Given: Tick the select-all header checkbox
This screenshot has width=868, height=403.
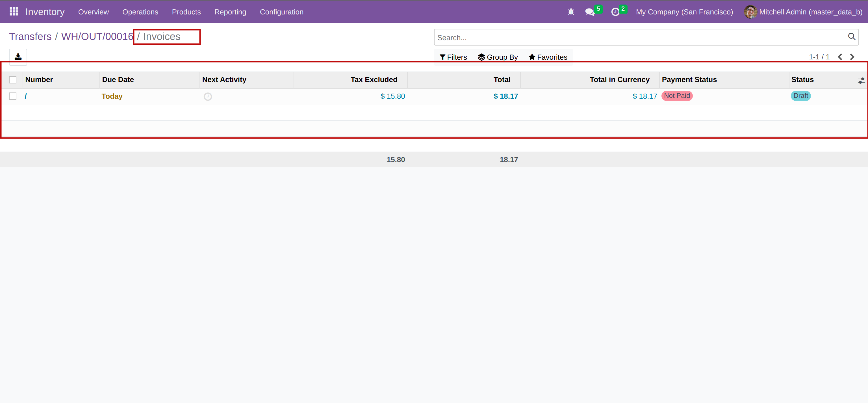Looking at the screenshot, I should point(13,80).
